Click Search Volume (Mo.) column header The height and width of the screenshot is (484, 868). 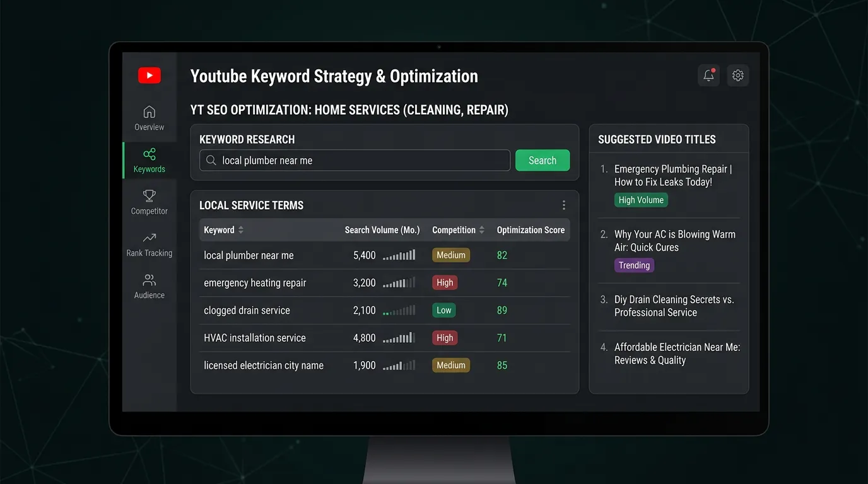pos(382,230)
